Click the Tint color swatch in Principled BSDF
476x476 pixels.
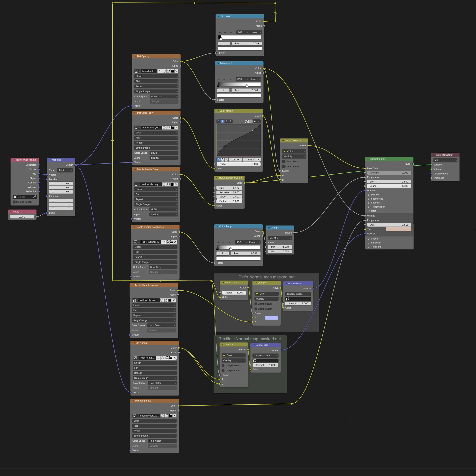point(398,229)
